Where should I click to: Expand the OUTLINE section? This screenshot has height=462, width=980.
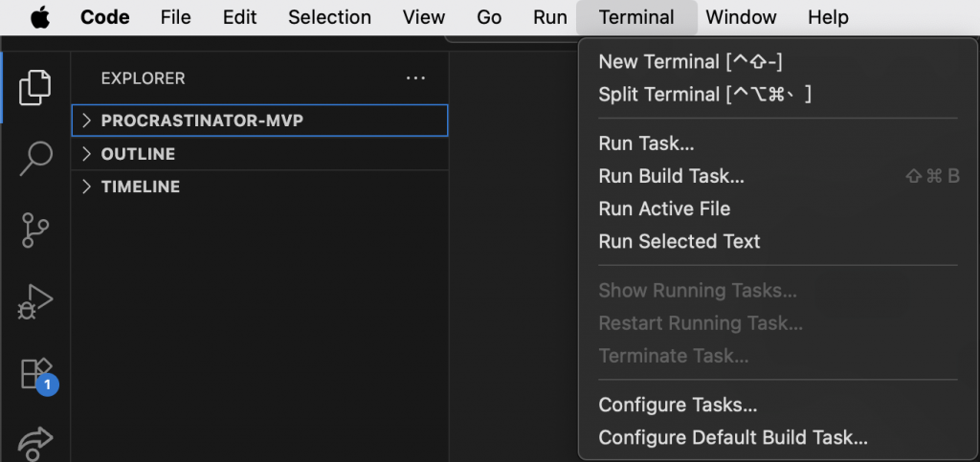coord(138,154)
